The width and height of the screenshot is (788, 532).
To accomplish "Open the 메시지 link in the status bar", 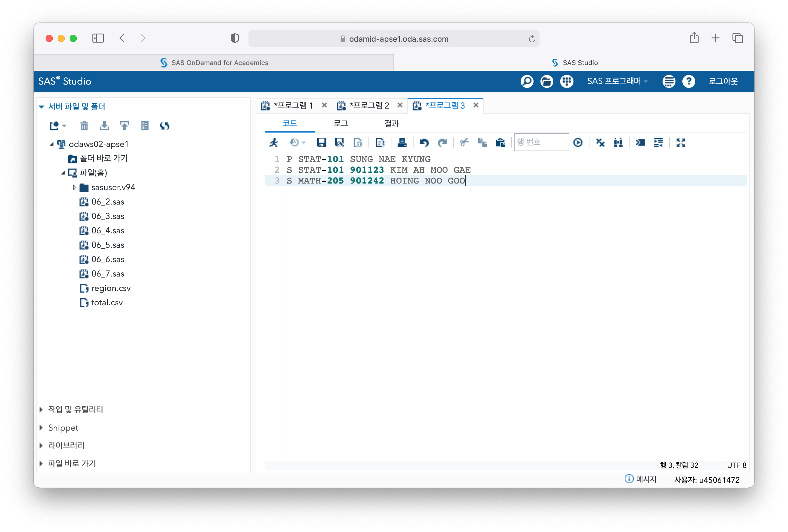I will [645, 479].
